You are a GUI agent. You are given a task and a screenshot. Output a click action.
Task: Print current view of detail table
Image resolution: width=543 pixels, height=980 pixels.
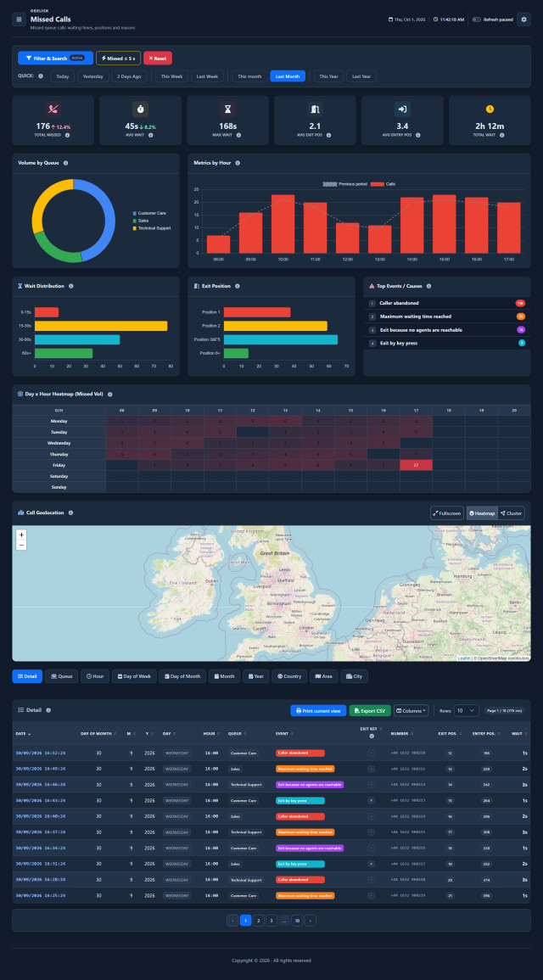[318, 711]
